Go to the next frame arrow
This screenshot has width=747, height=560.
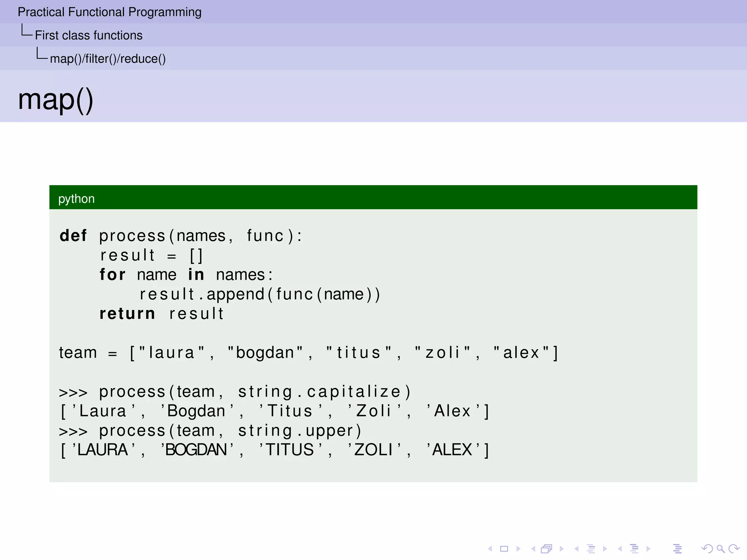562,549
